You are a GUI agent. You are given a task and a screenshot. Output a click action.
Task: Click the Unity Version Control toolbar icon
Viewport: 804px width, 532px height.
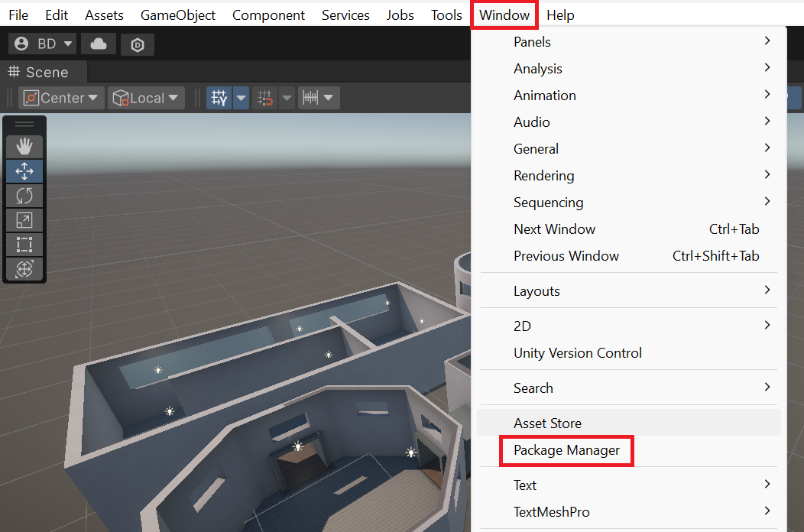coord(138,44)
